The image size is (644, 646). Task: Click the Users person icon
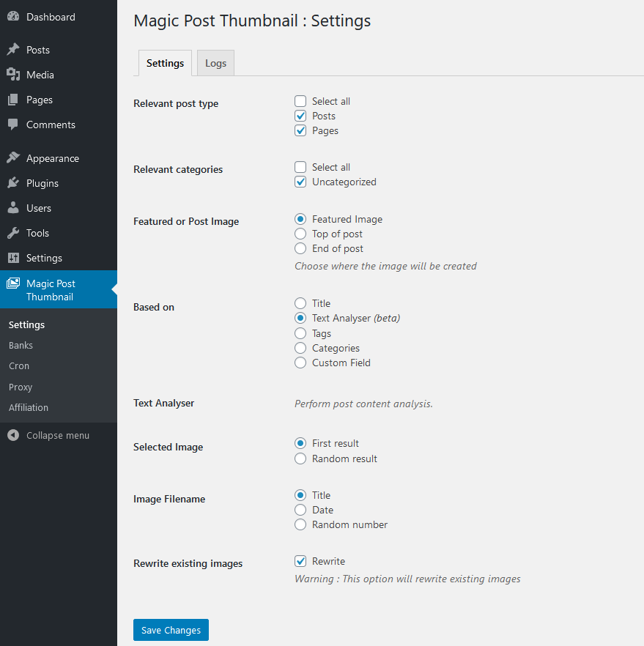click(x=13, y=208)
